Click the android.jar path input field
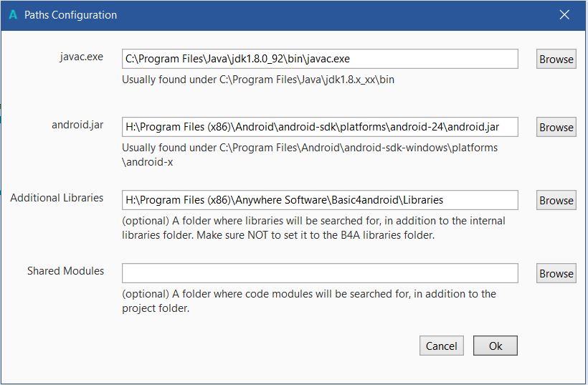This screenshot has height=385, width=588. (x=320, y=127)
